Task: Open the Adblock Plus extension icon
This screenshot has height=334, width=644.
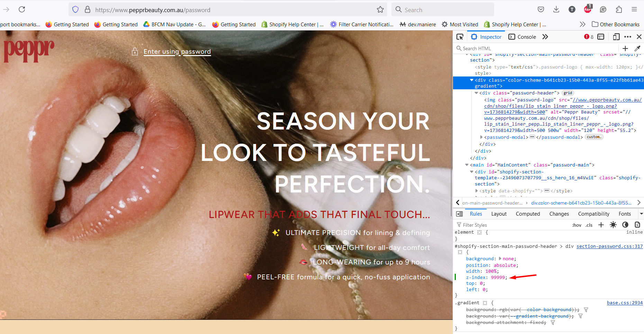Action: point(588,9)
